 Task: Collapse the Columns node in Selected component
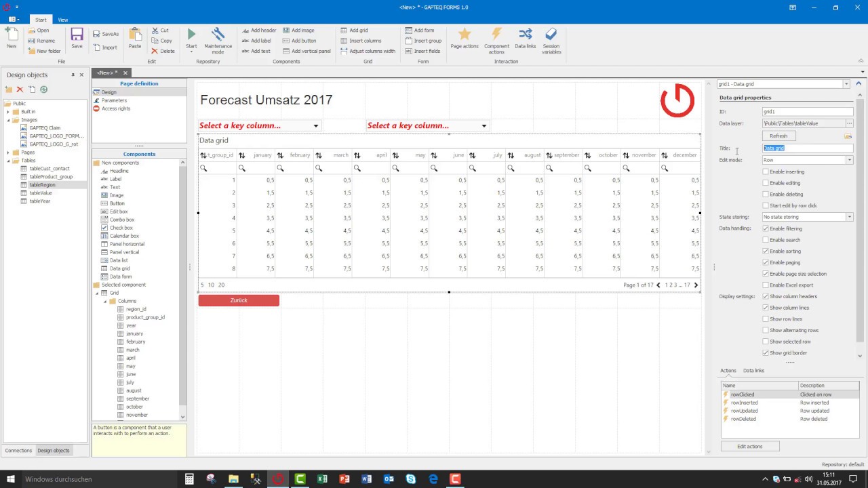coord(105,301)
